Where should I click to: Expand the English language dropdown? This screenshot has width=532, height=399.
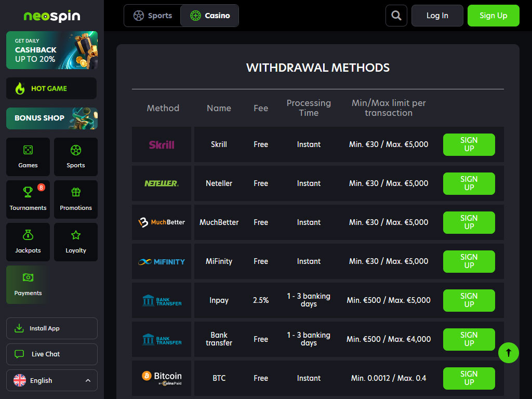[x=52, y=380]
